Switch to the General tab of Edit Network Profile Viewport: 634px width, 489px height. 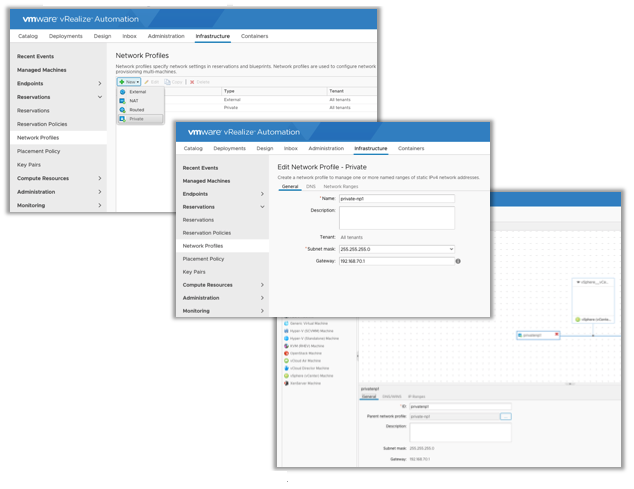290,186
